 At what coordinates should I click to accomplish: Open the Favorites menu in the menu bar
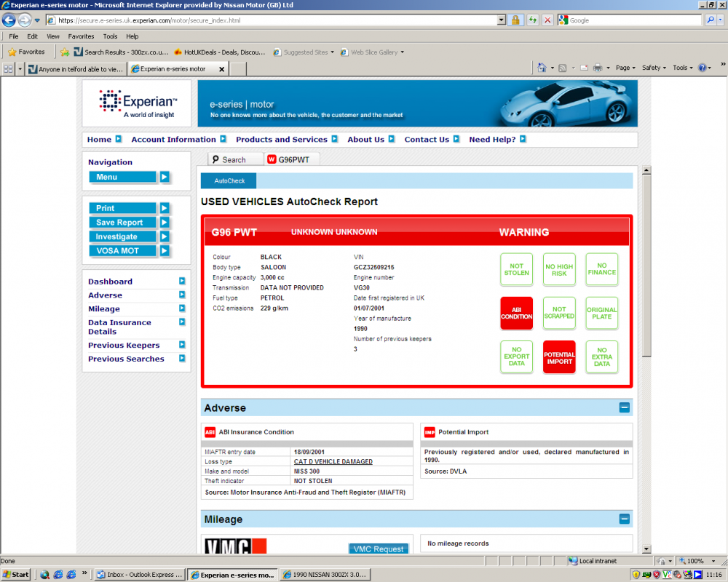click(x=81, y=36)
